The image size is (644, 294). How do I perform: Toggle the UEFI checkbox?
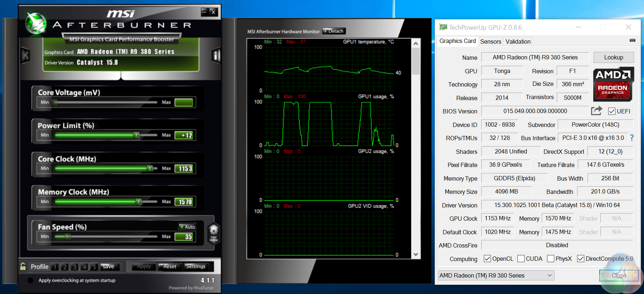click(x=611, y=111)
